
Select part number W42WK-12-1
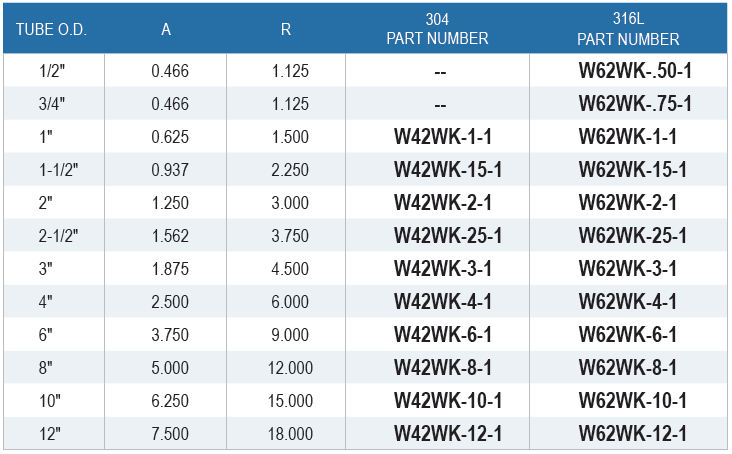448,433
